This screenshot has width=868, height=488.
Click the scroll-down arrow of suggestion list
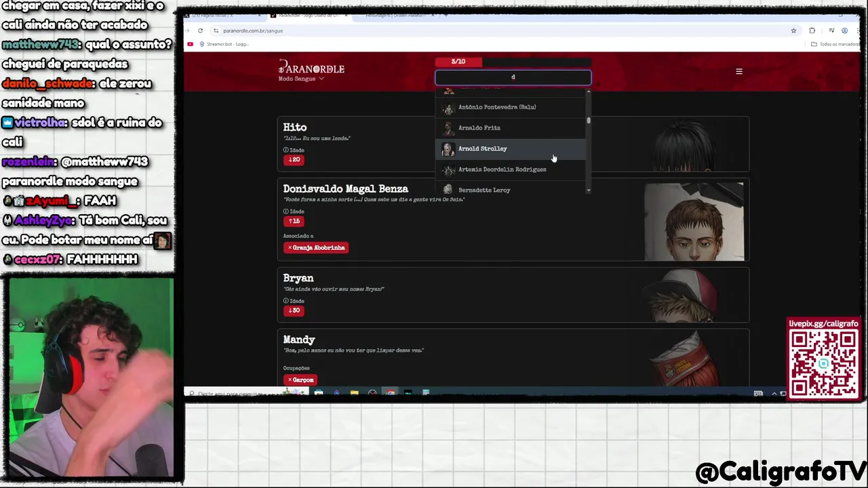(589, 190)
